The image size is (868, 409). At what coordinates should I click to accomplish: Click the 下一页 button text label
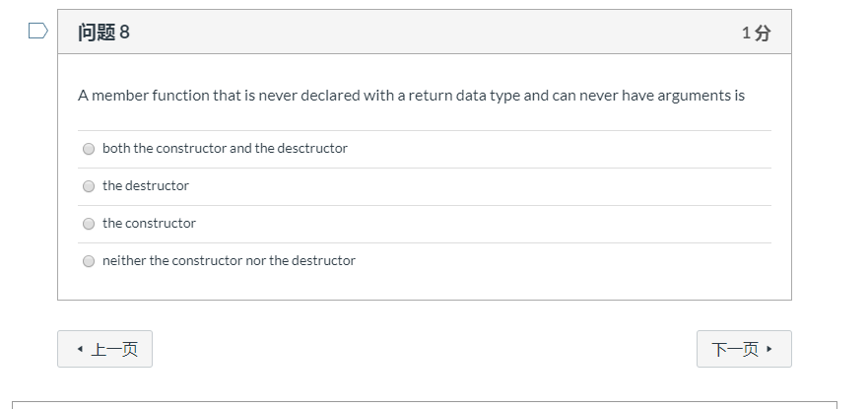[735, 350]
